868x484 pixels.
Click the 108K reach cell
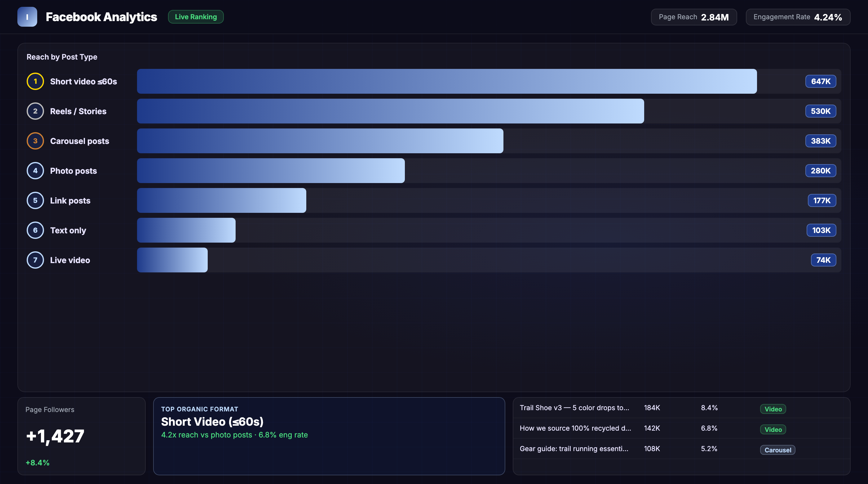pyautogui.click(x=652, y=449)
